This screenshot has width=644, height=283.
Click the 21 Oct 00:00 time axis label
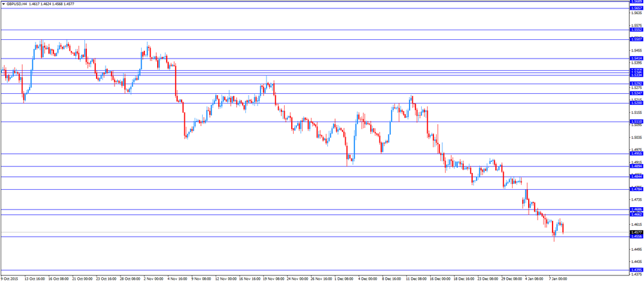(83, 278)
